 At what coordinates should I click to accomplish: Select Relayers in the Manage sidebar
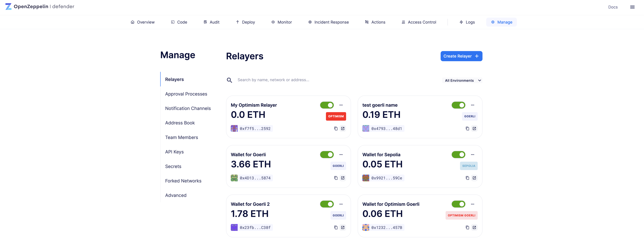pyautogui.click(x=174, y=79)
